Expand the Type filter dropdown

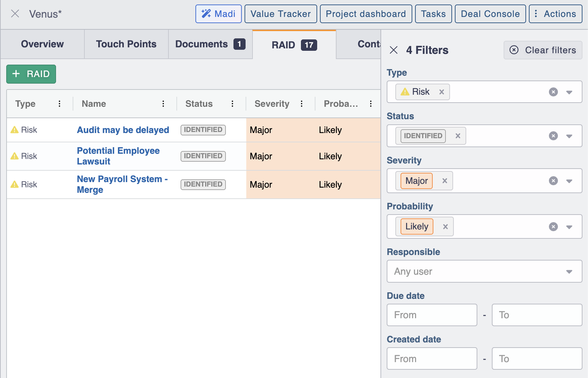coord(569,92)
